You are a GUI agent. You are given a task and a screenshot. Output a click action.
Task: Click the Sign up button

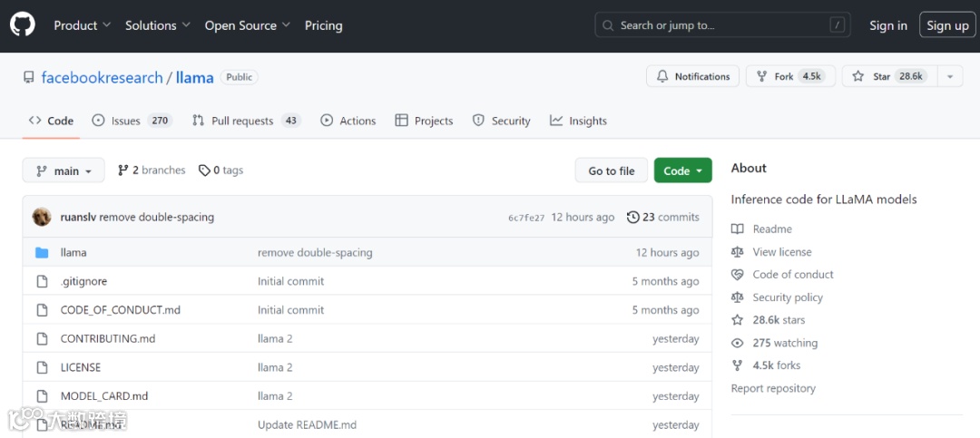pyautogui.click(x=947, y=25)
